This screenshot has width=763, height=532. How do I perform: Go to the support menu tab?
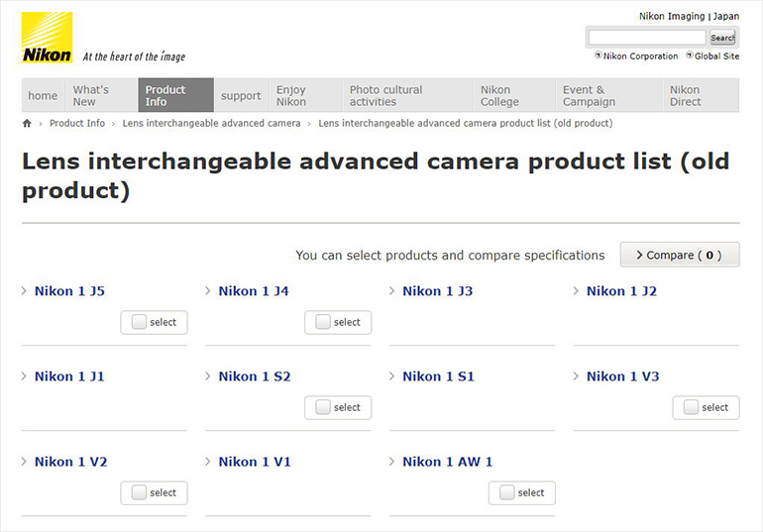click(241, 96)
